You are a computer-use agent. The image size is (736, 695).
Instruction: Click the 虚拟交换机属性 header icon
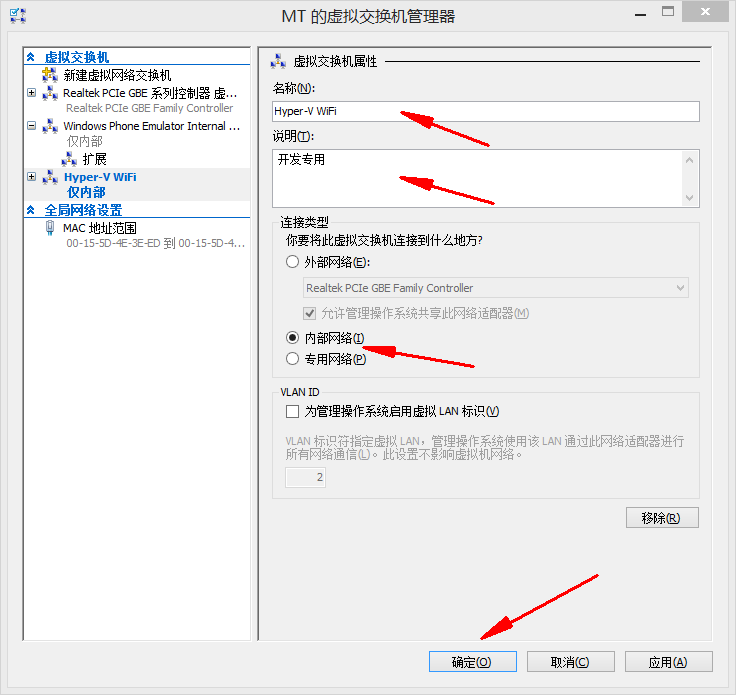[x=278, y=61]
